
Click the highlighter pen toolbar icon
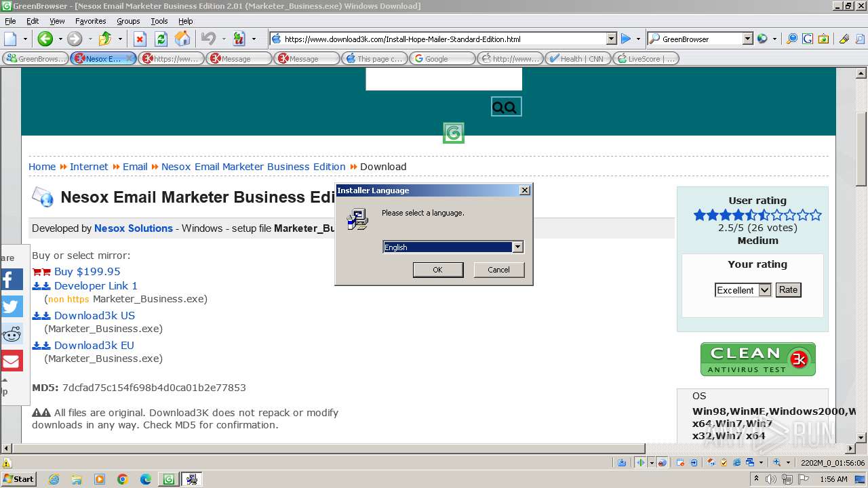[x=844, y=39]
